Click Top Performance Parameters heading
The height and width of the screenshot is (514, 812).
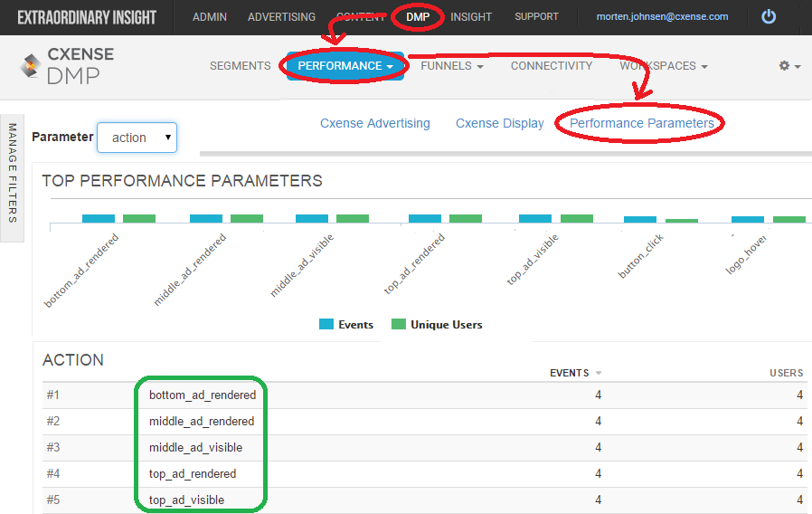pos(183,181)
